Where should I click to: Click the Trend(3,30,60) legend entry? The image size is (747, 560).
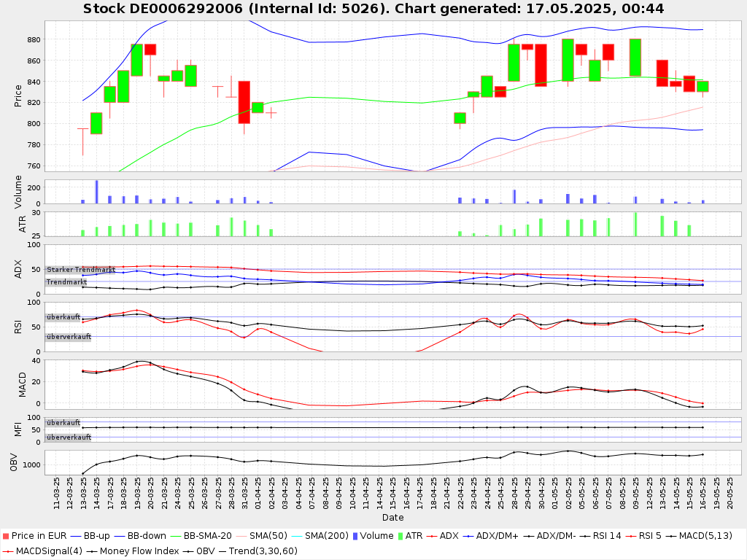[x=258, y=551]
